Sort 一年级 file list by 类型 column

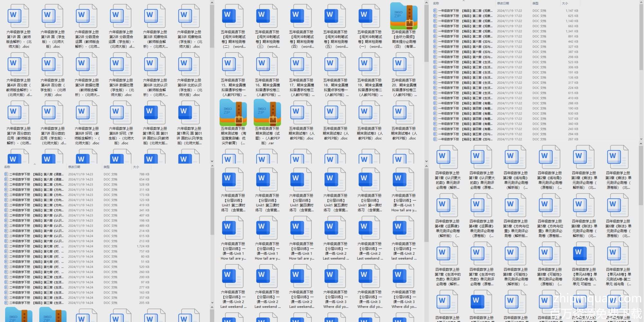tap(535, 3)
